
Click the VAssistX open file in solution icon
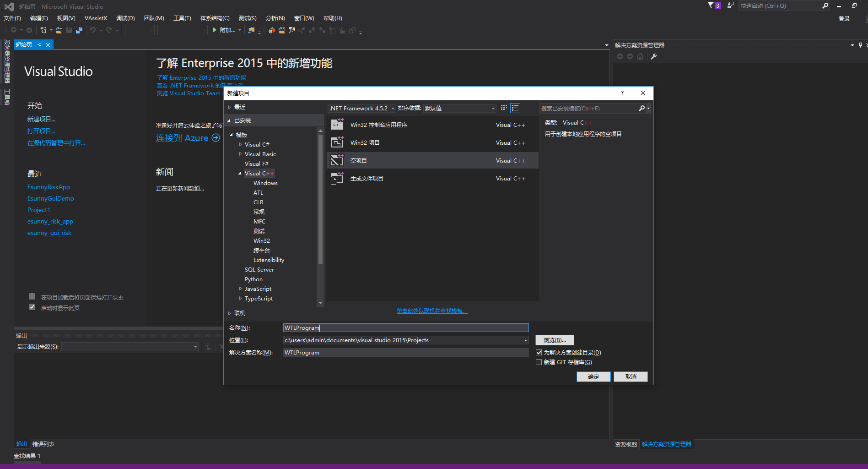282,30
